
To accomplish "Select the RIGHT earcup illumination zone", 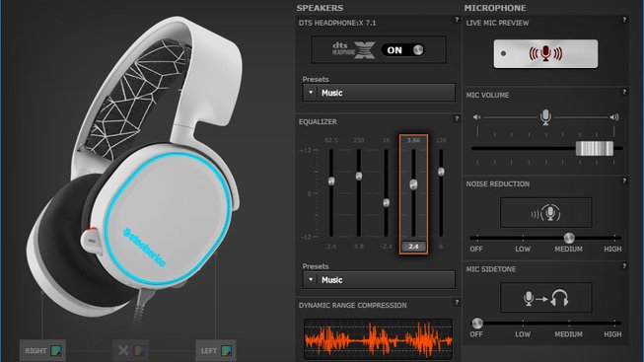I will click(42, 350).
